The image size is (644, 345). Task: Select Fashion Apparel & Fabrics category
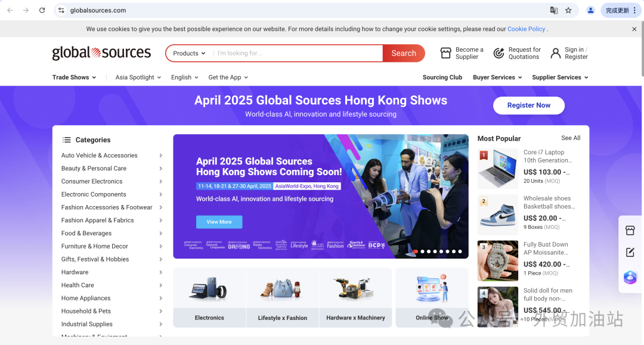[97, 220]
